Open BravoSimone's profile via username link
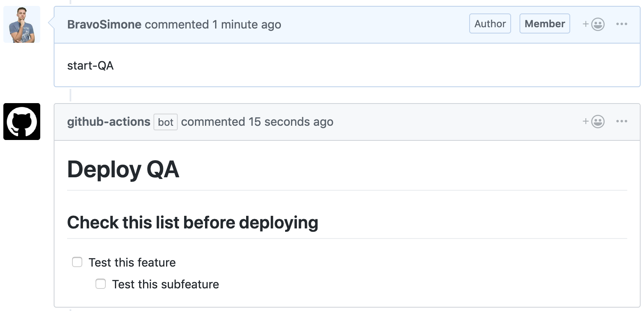Viewport: 644px width, 311px height. pyautogui.click(x=104, y=24)
